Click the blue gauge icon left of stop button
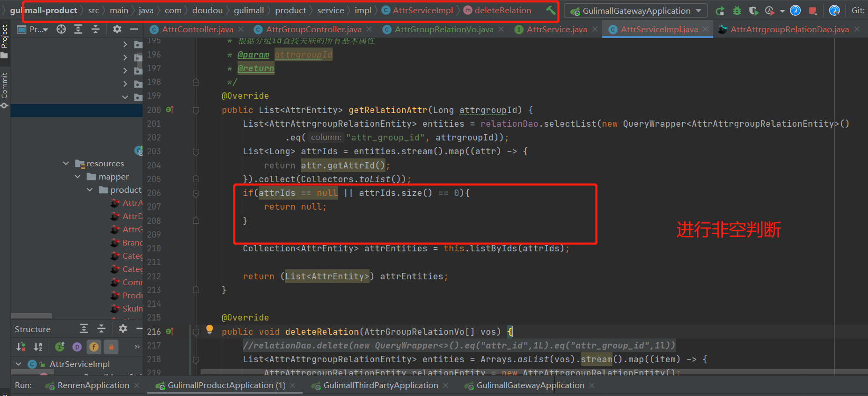868x396 pixels. coord(796,11)
